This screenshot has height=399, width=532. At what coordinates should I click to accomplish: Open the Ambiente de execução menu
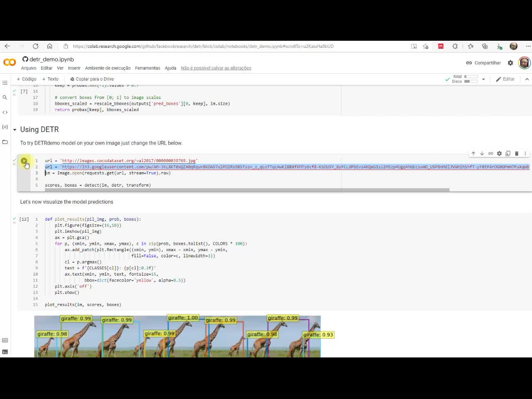[108, 68]
